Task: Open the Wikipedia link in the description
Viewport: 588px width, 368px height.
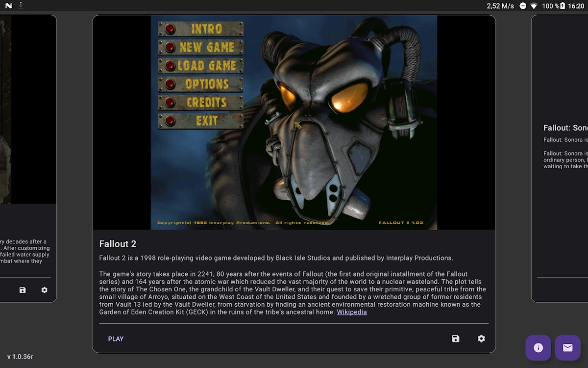Action: pyautogui.click(x=351, y=312)
